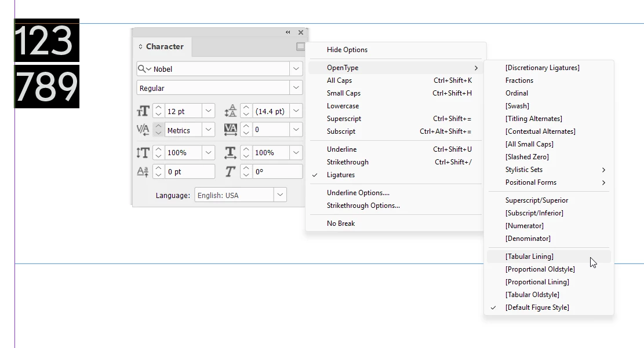Open the Metrics kerning dropdown
This screenshot has width=644, height=348.
(x=208, y=130)
